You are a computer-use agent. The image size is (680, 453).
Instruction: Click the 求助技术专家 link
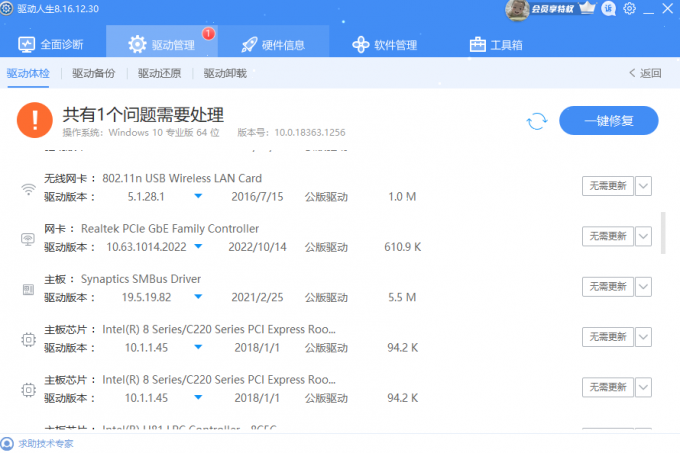tap(46, 443)
